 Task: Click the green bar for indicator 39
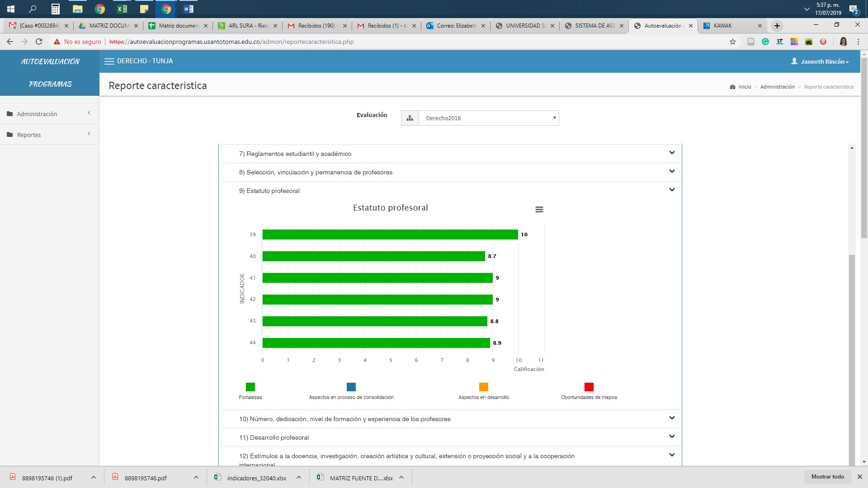coord(390,235)
